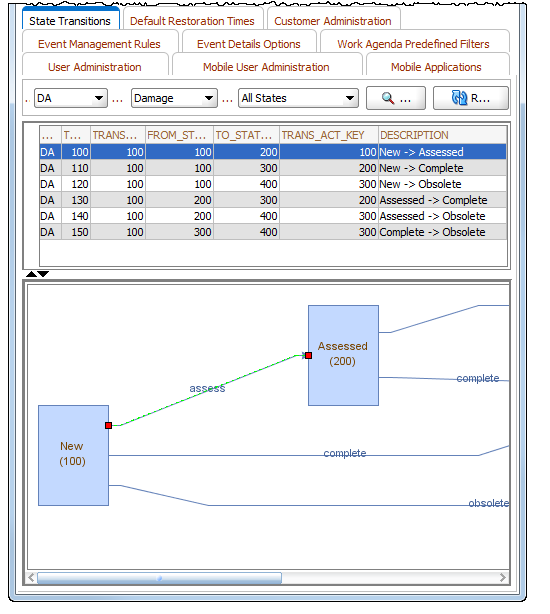Viewport: 550px width, 614px height.
Task: Click the T... column header
Action: click(x=76, y=135)
